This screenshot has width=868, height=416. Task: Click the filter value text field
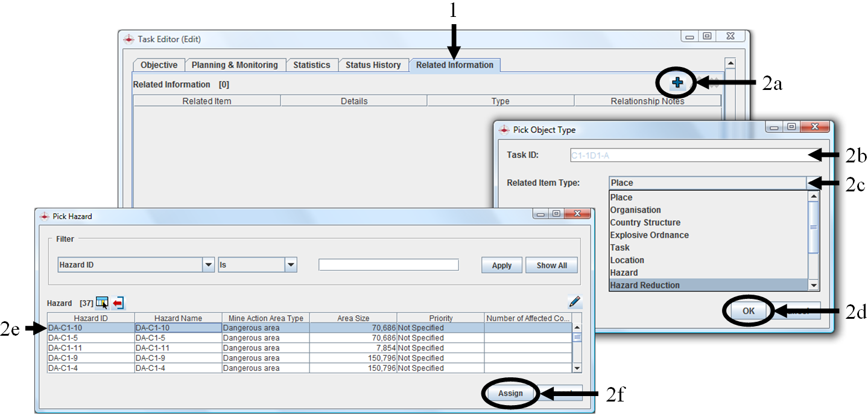(388, 265)
